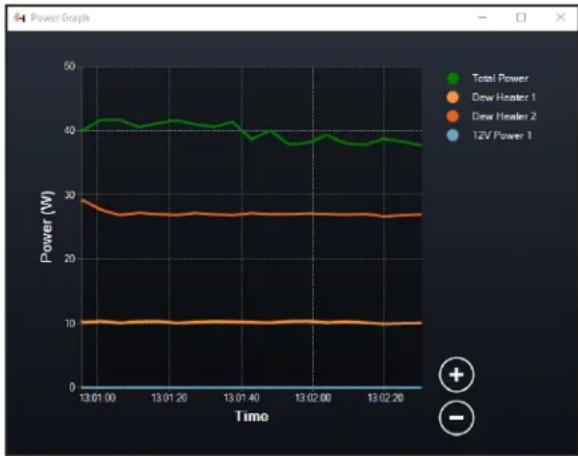
Task: Select the Dew Heater 2 legend label
Action: (504, 116)
